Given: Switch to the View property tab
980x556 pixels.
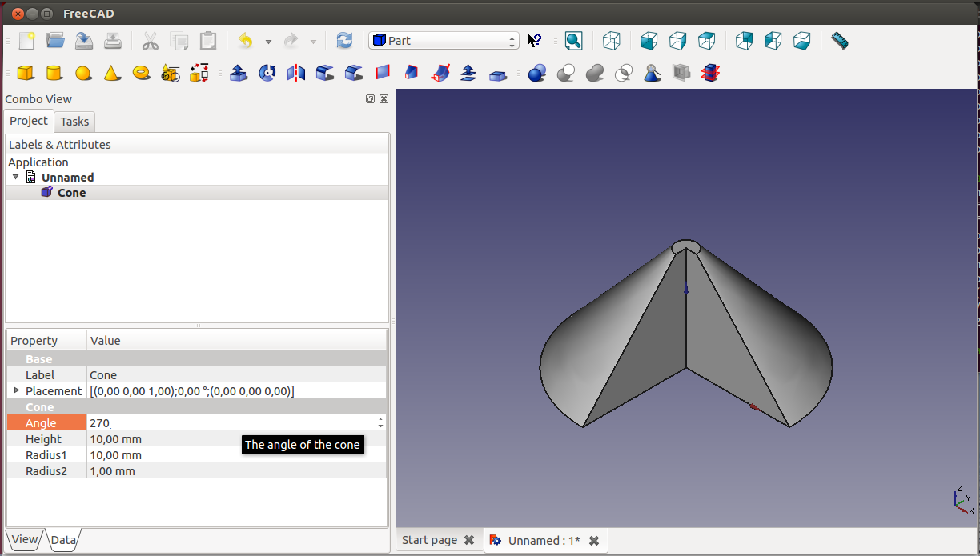Looking at the screenshot, I should (x=24, y=539).
